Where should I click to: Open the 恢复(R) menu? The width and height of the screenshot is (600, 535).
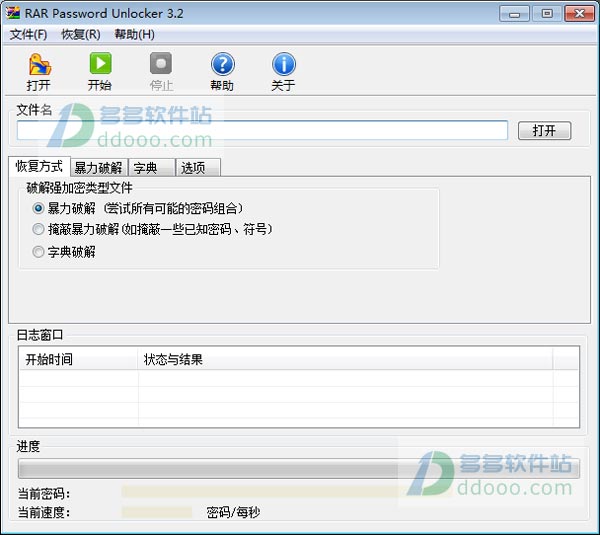click(81, 34)
